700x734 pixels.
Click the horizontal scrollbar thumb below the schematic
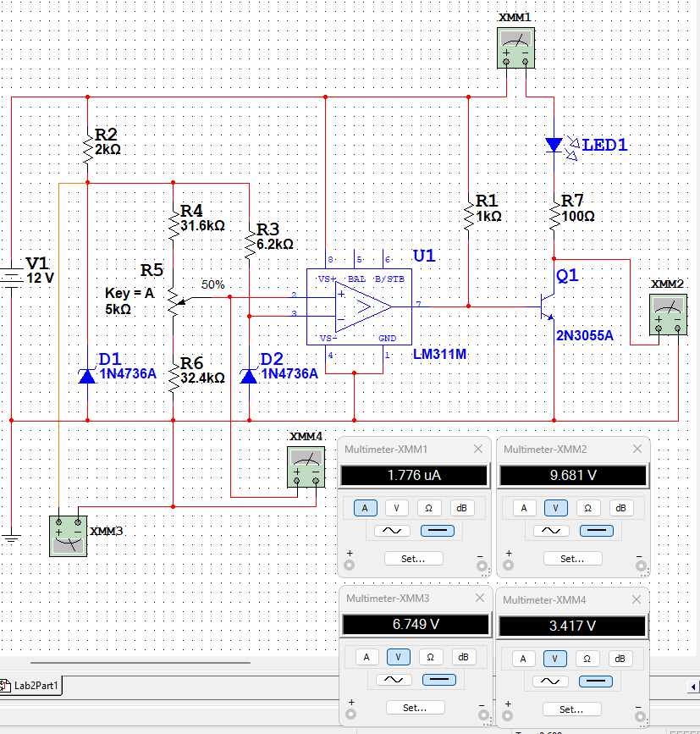[141, 663]
